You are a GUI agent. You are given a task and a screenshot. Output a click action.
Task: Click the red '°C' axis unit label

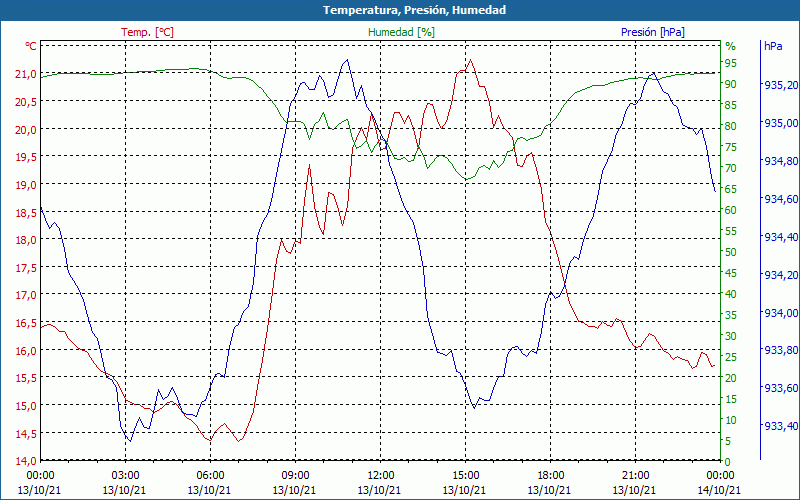(31, 46)
